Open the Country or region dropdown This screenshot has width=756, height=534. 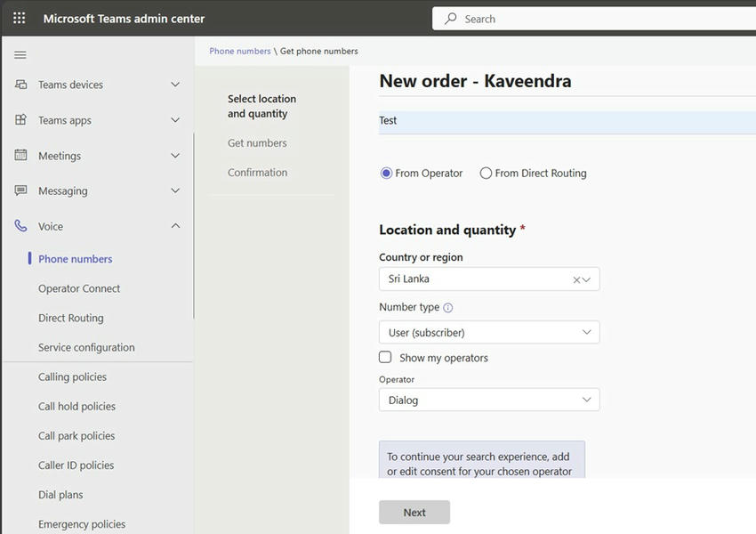click(489, 279)
